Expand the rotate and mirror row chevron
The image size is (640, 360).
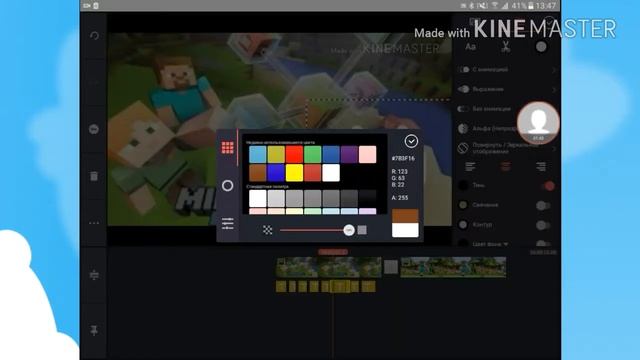(x=554, y=149)
